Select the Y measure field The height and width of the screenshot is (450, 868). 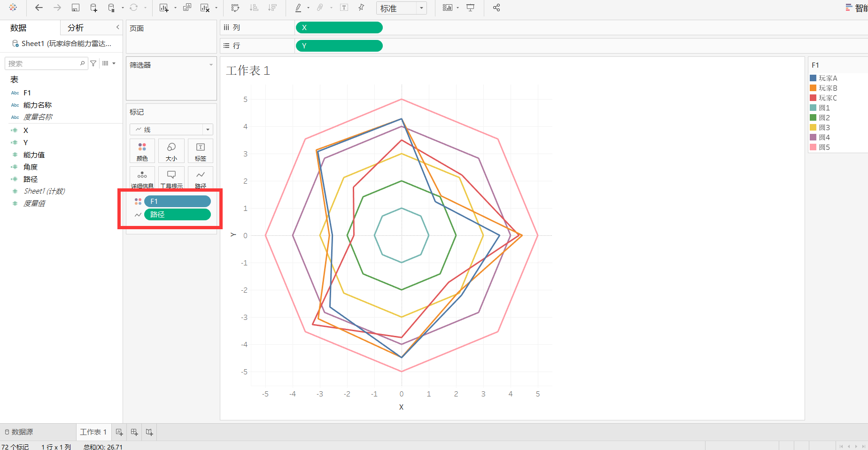coord(26,142)
